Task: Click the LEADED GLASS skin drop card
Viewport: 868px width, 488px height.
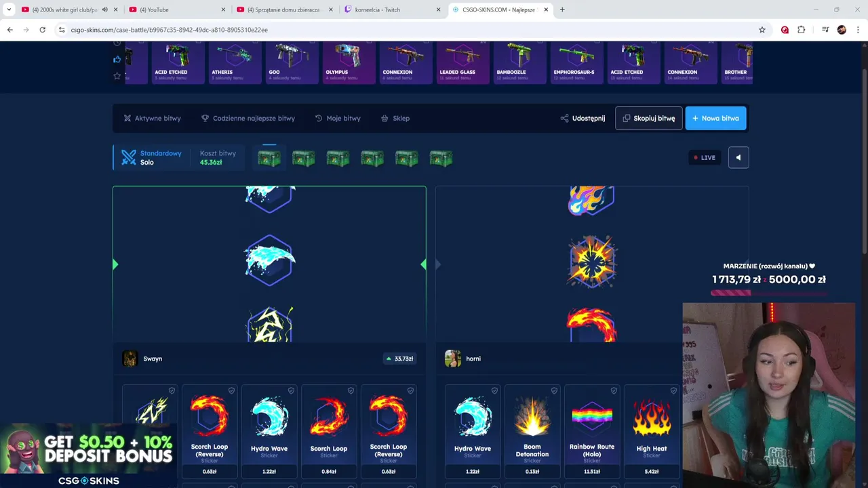Action: (x=462, y=62)
